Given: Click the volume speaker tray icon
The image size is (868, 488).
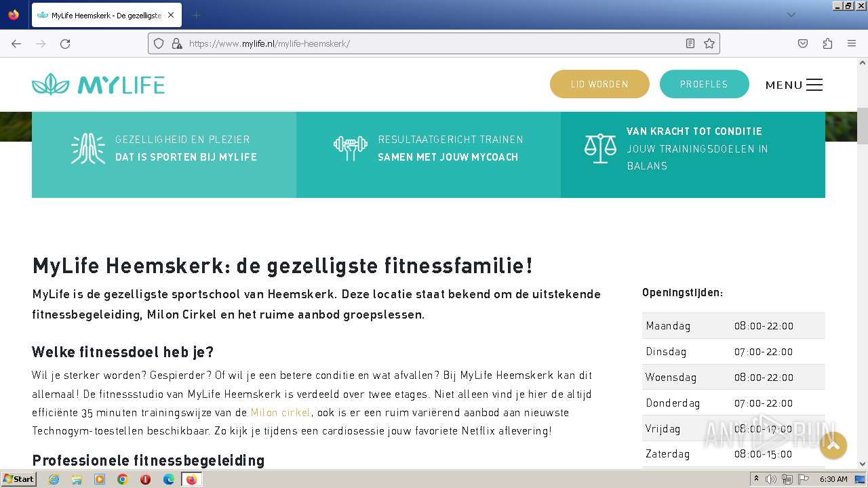Looking at the screenshot, I should [771, 479].
